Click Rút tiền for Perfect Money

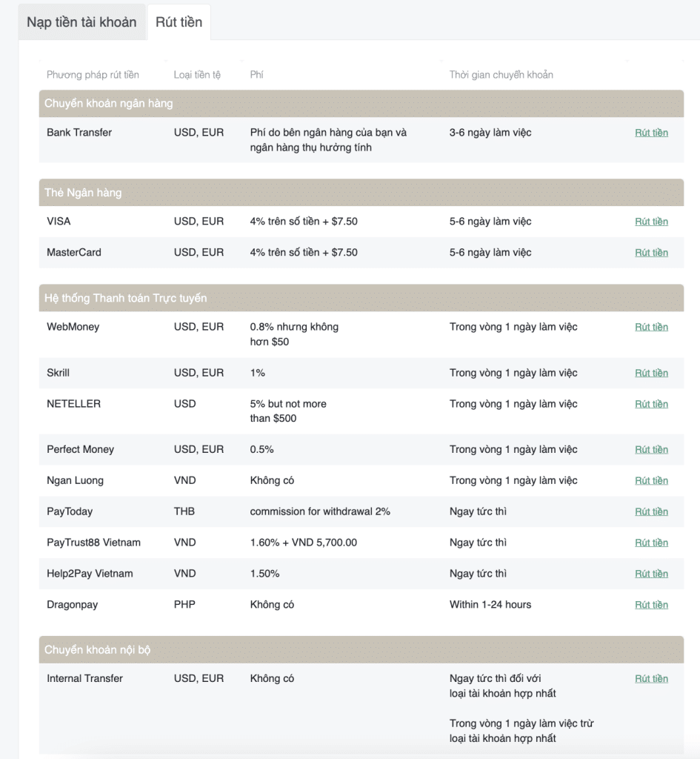coord(652,449)
